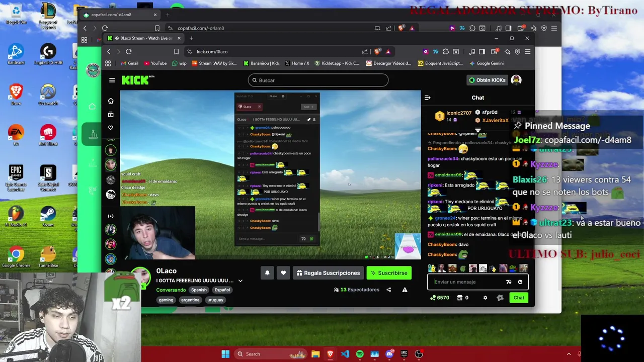Open new tab plus button
644x362 pixels.
point(191,38)
